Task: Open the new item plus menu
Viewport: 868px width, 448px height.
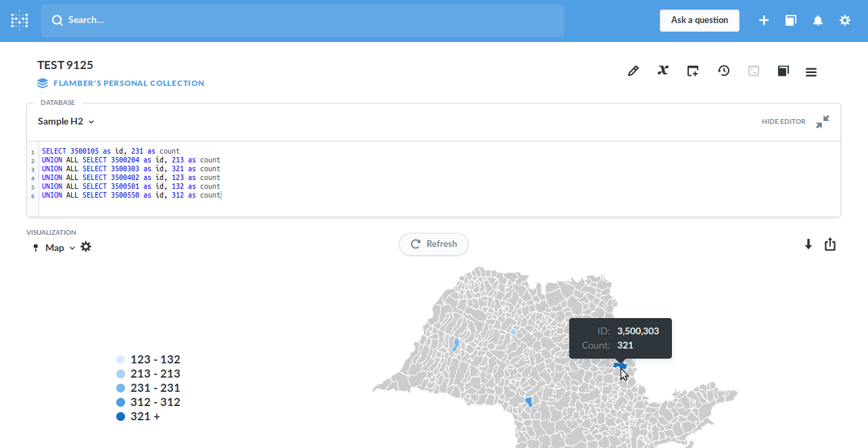Action: (764, 20)
